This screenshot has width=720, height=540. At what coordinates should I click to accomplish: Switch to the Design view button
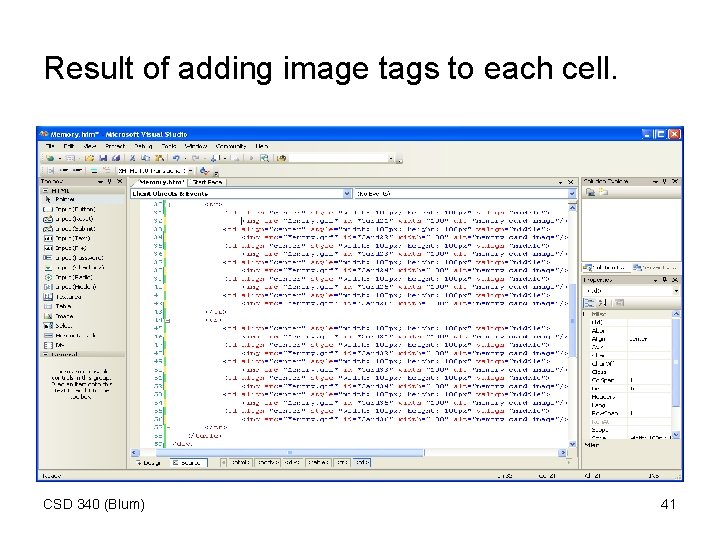coord(149,463)
